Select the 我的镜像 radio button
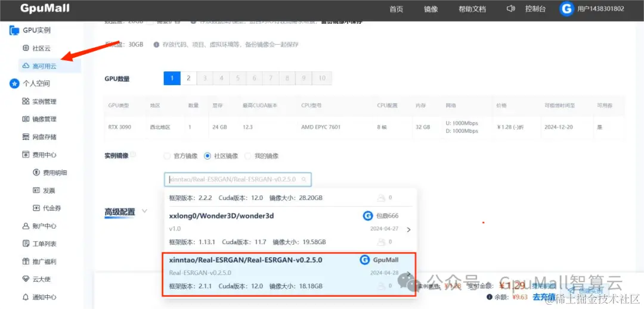Viewport: 644px width, 309px height. (x=247, y=156)
